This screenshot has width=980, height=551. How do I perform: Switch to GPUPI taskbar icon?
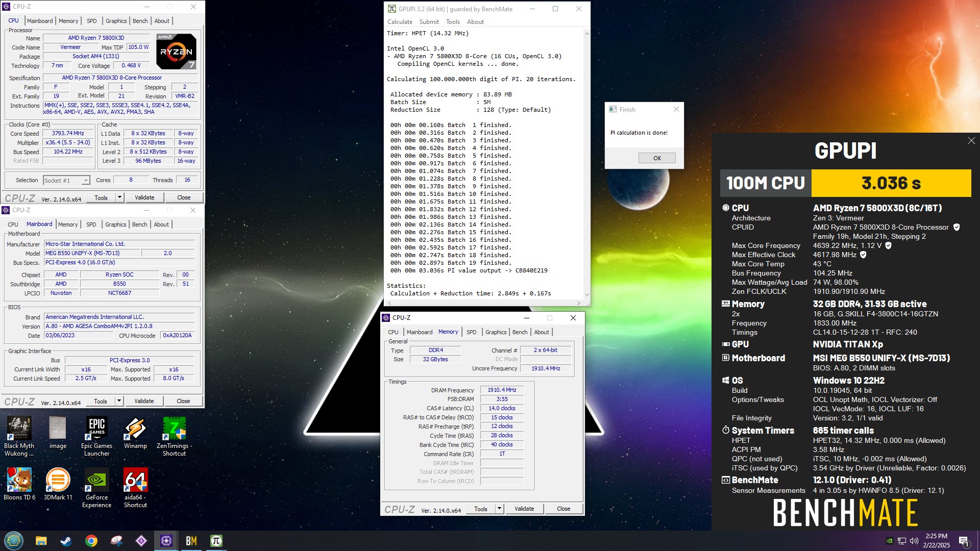pos(216,541)
